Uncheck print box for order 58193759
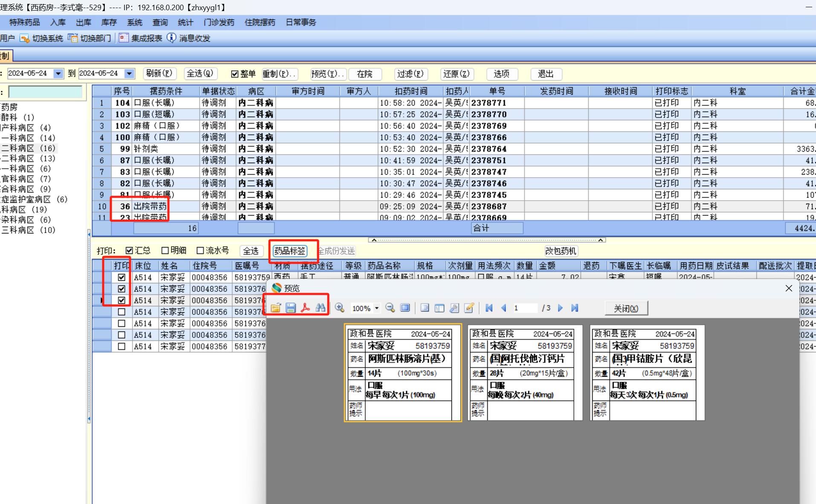This screenshot has height=504, width=816. 122,277
